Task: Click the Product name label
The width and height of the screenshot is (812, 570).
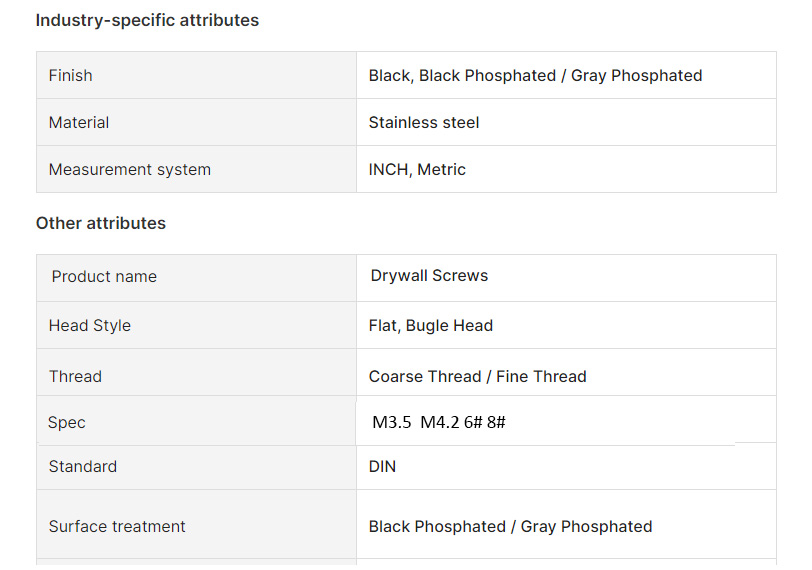Action: (x=104, y=276)
